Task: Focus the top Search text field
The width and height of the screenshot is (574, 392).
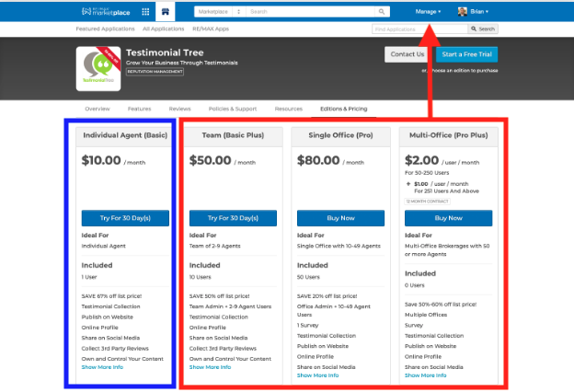Action: click(310, 12)
